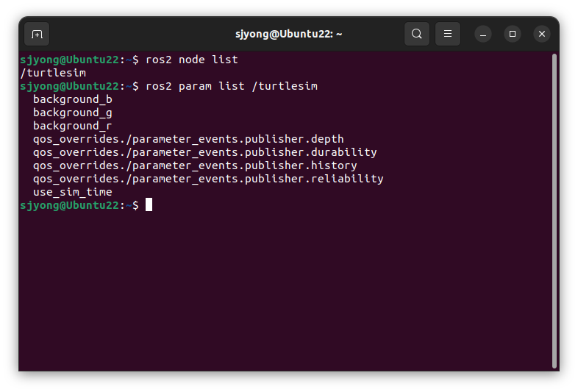Click the 'ros2 node list' command text

(192, 60)
